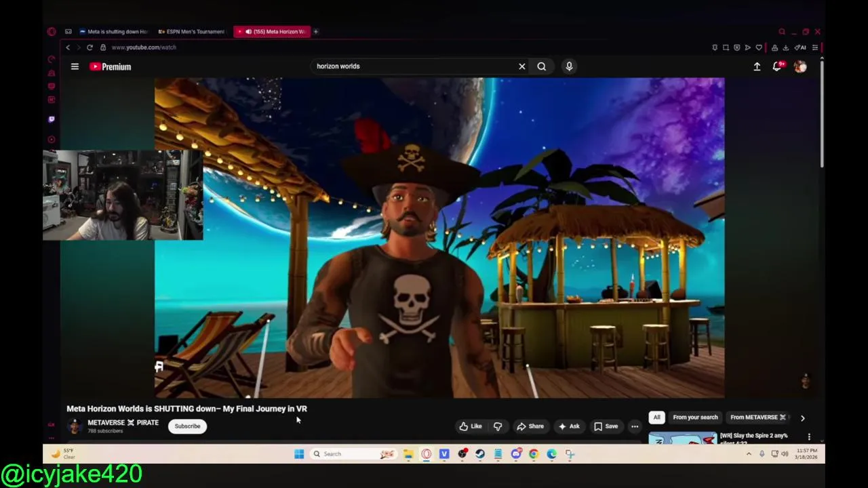
Task: Select the Meta Horizon Worlds YouTube tab
Action: click(271, 32)
